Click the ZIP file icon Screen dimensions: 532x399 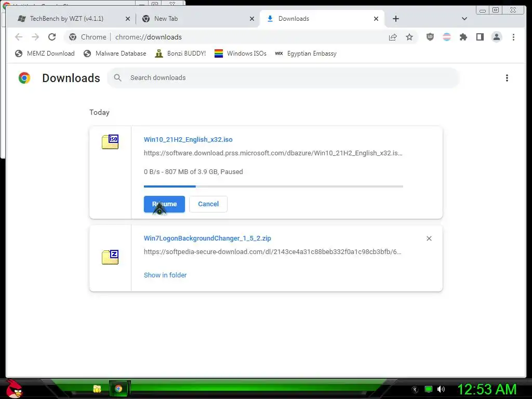(110, 257)
